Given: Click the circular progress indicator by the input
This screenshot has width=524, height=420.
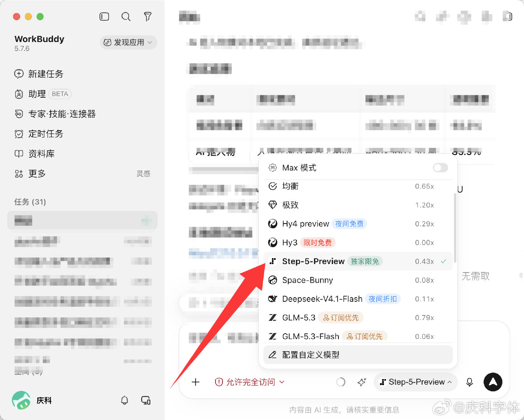Looking at the screenshot, I should coord(341,382).
